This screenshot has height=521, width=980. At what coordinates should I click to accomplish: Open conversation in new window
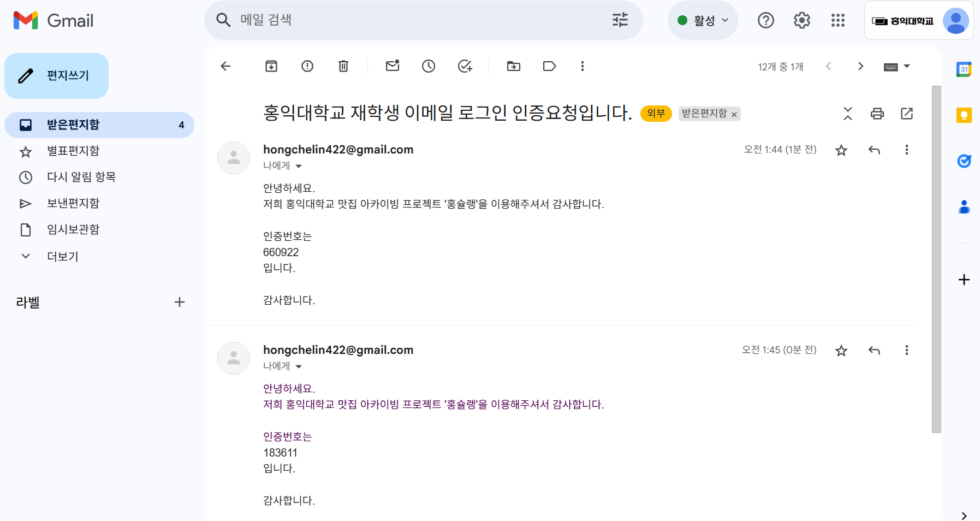tap(907, 114)
